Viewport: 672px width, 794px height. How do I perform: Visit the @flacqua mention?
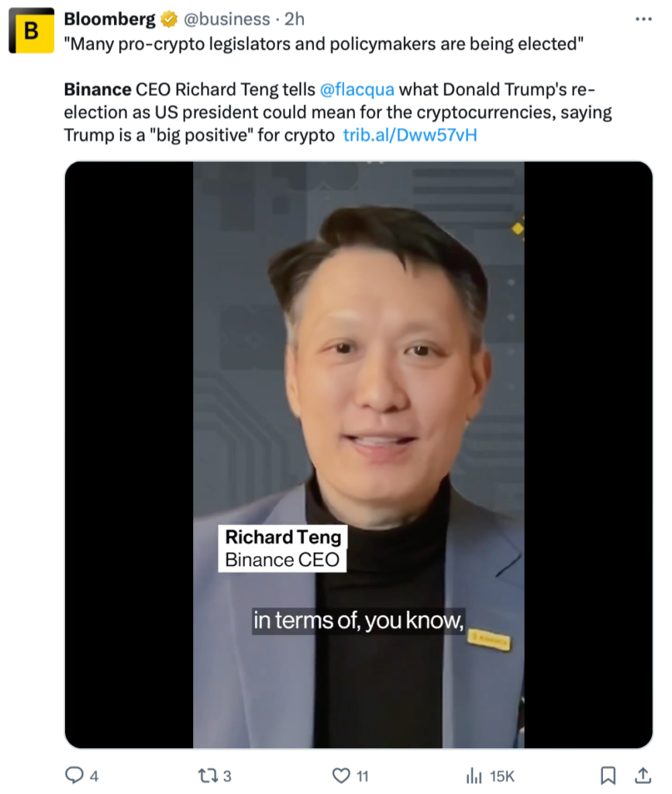[x=357, y=91]
